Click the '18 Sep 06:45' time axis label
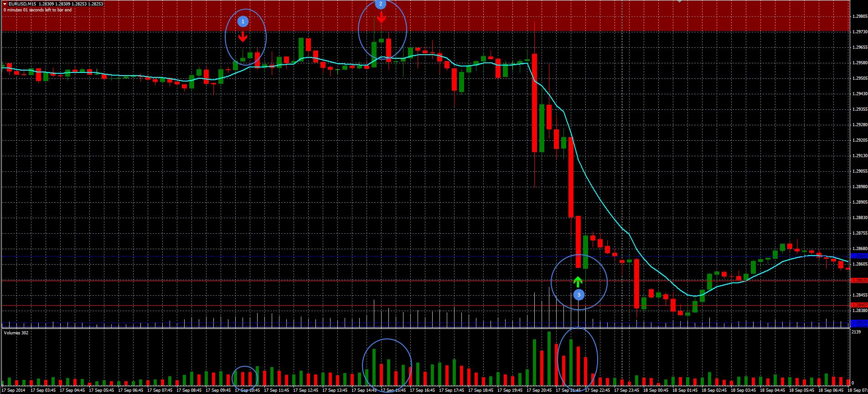 (x=831, y=390)
